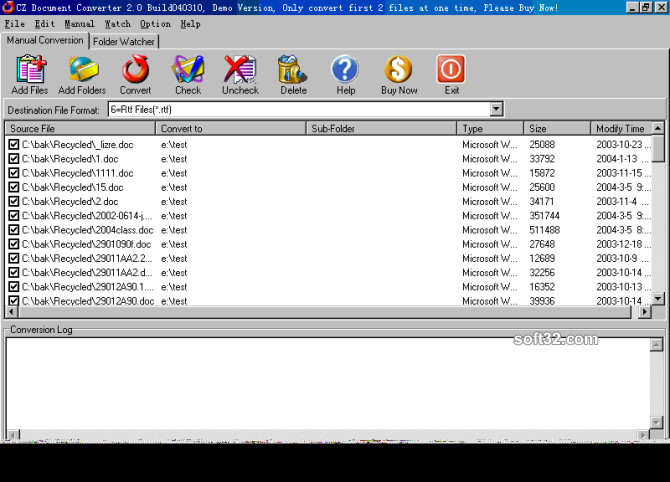Viewport: 670px width, 482px height.
Task: Click the Type column header
Action: pyautogui.click(x=490, y=129)
